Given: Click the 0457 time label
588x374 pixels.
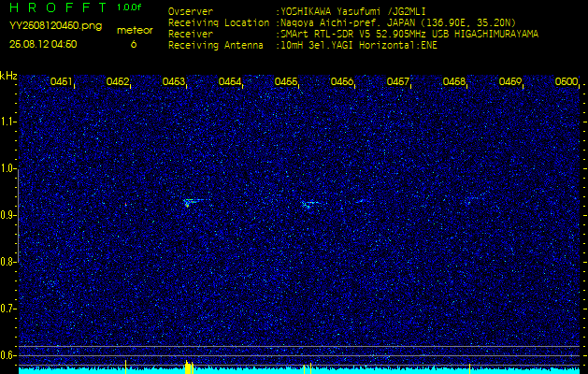Looking at the screenshot, I should click(398, 81).
